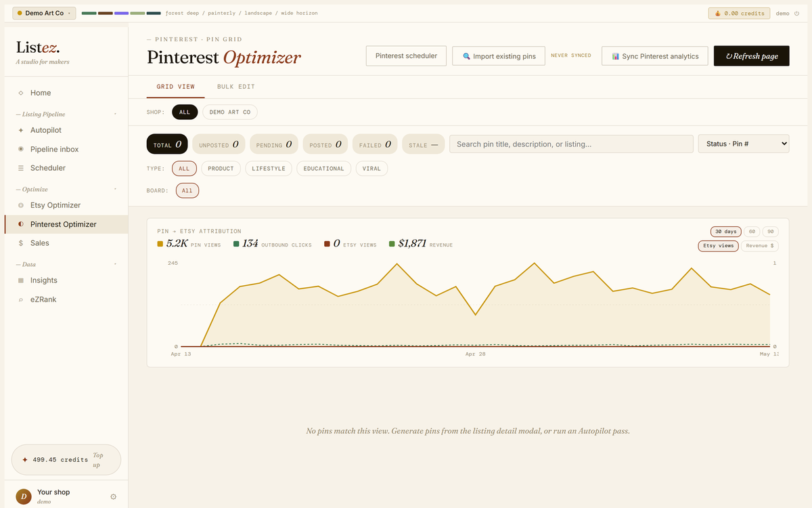Filter by Demo Art Co shop
This screenshot has width=812, height=508.
pos(230,112)
